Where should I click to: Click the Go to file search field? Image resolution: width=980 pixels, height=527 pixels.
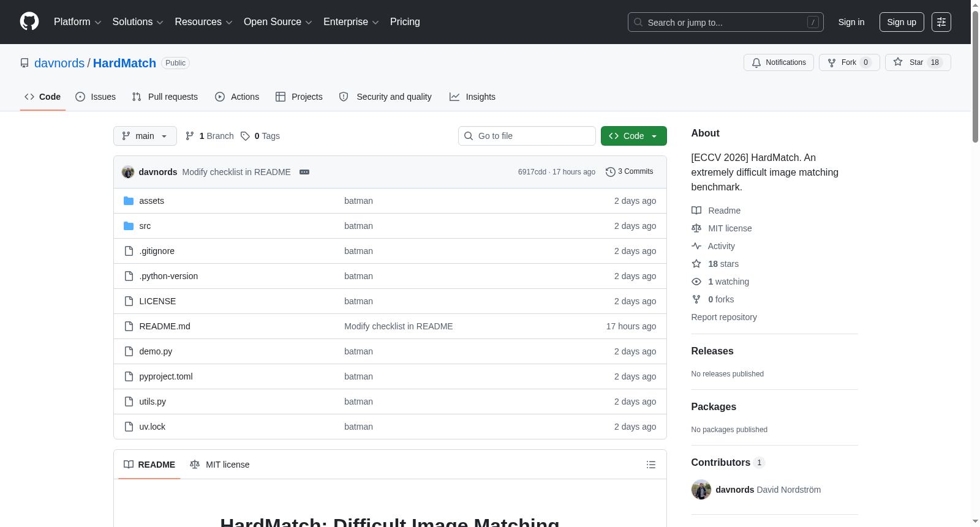click(x=527, y=136)
